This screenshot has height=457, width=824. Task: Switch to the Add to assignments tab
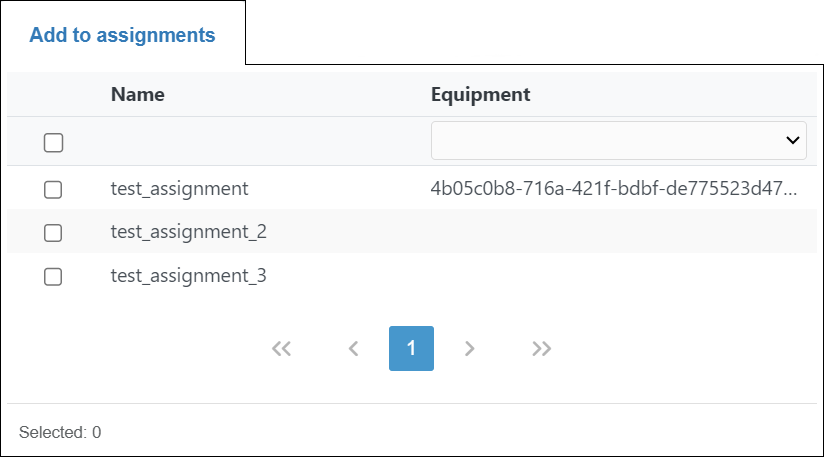coord(122,35)
